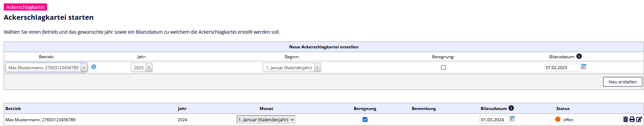This screenshot has width=644, height=126.
Task: Edit the 2024 Ackerschlagkartei entry
Action: (639, 119)
